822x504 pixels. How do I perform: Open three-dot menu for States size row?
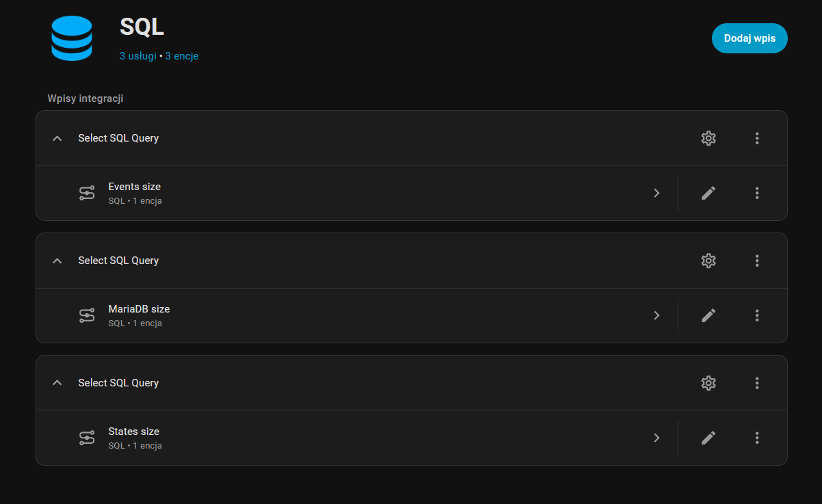[x=757, y=438]
